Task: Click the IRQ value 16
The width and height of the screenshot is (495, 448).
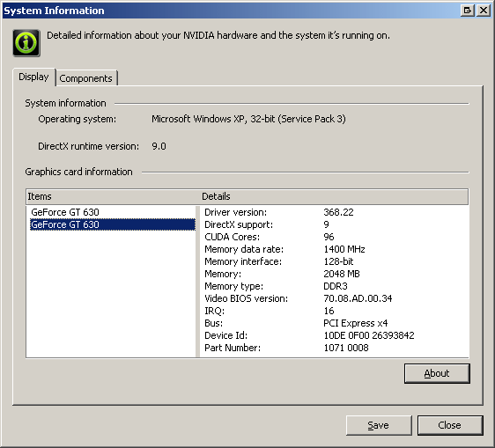Action: pyautogui.click(x=329, y=311)
